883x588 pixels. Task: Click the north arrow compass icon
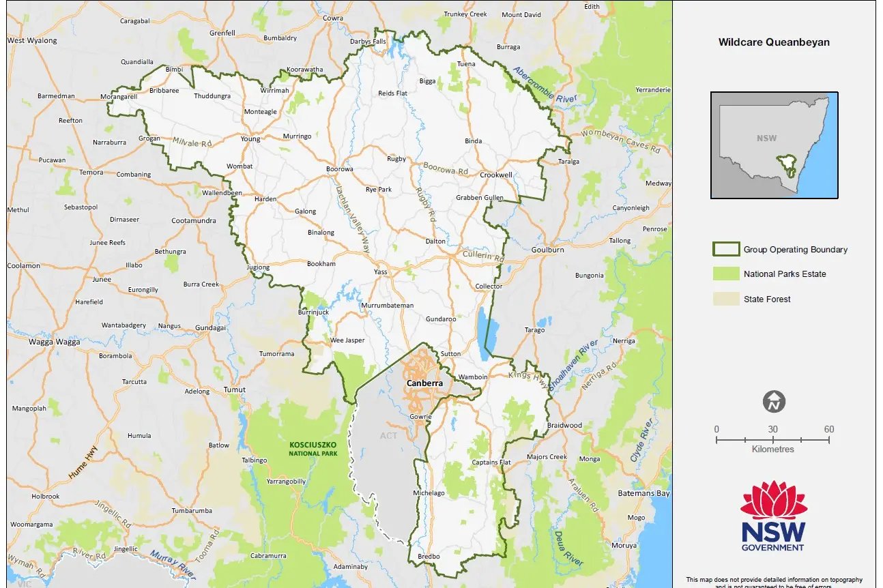click(774, 402)
